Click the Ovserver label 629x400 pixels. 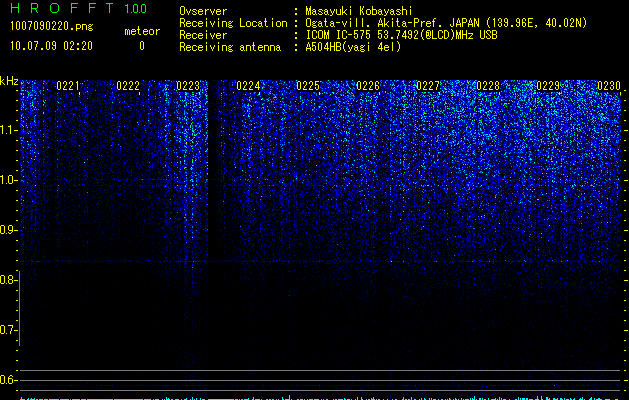tap(203, 11)
